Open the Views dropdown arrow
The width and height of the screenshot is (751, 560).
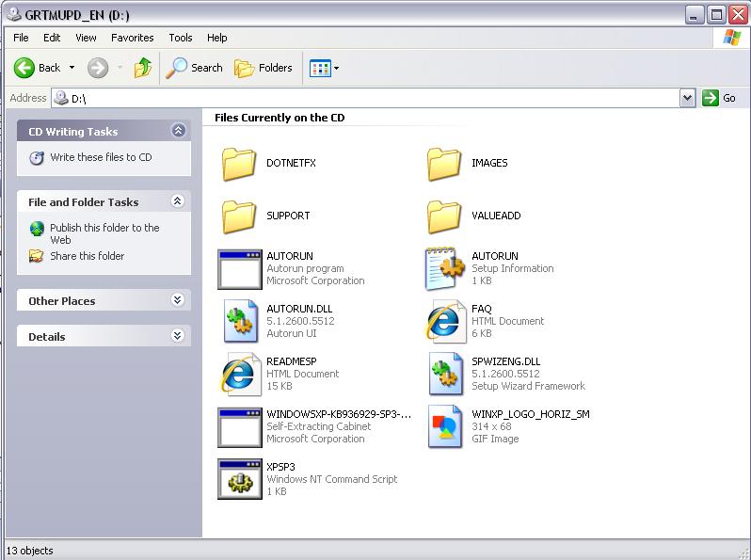(x=336, y=68)
